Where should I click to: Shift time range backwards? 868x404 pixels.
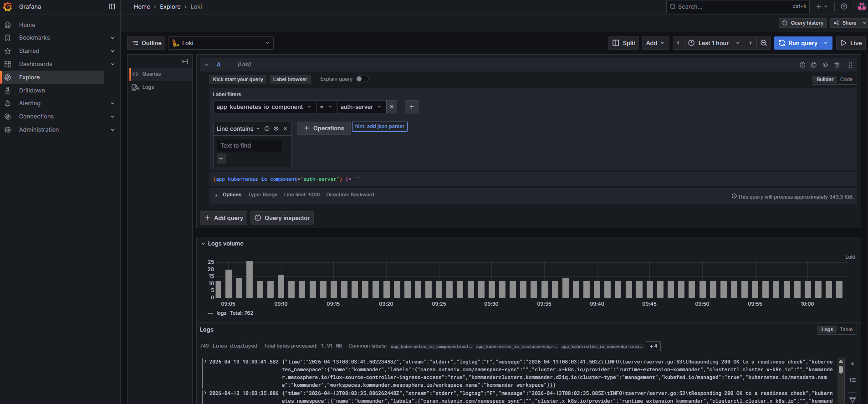pyautogui.click(x=678, y=43)
